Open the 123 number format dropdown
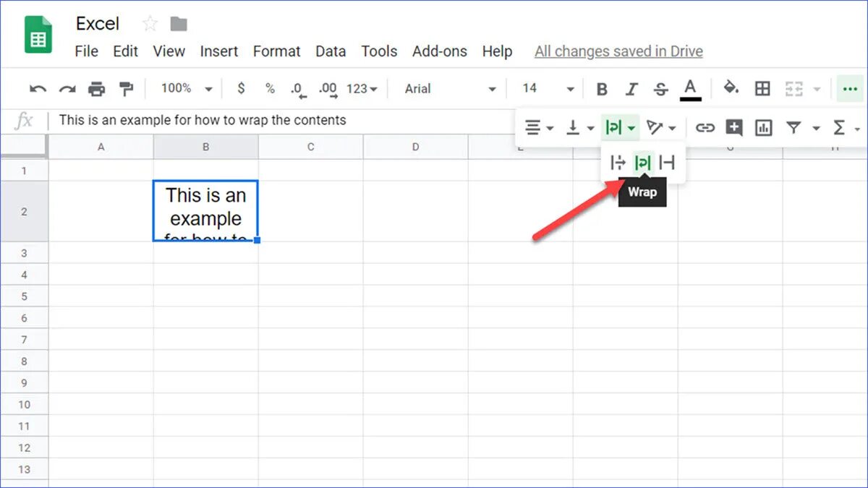The height and width of the screenshot is (488, 868). (362, 89)
